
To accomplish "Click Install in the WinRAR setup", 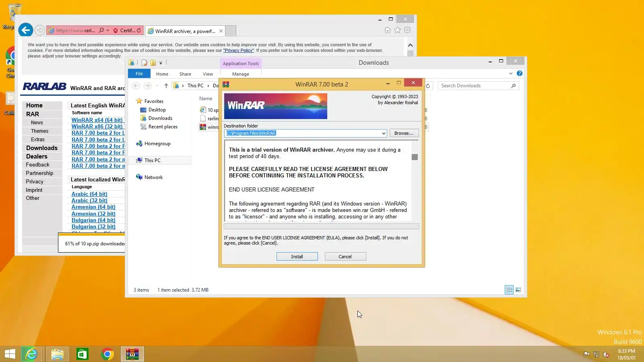I will (297, 257).
